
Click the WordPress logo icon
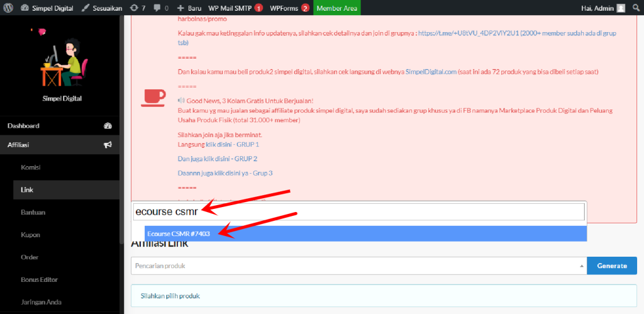point(9,8)
